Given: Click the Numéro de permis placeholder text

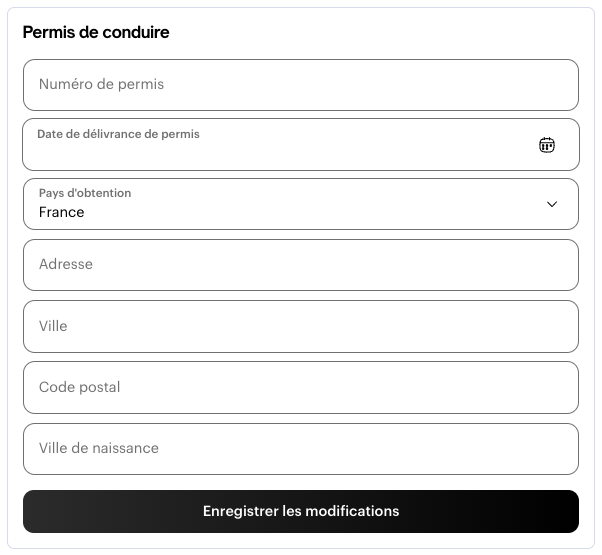Looking at the screenshot, I should click(101, 84).
